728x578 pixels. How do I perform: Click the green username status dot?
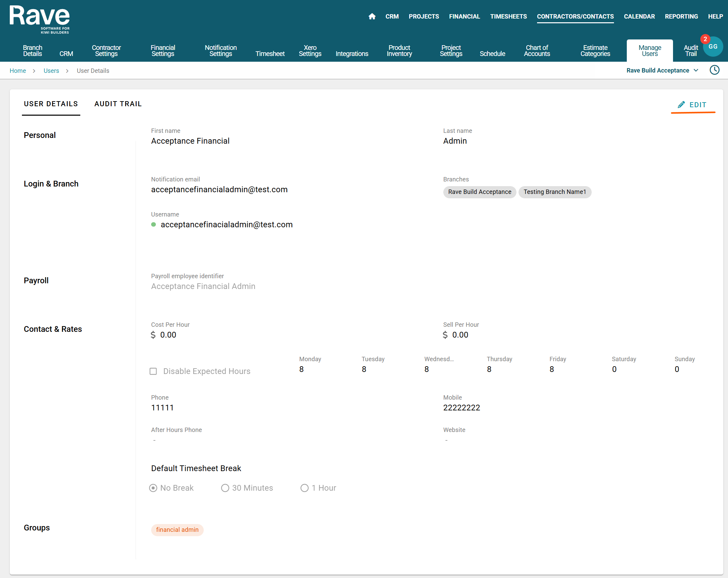[x=153, y=225]
